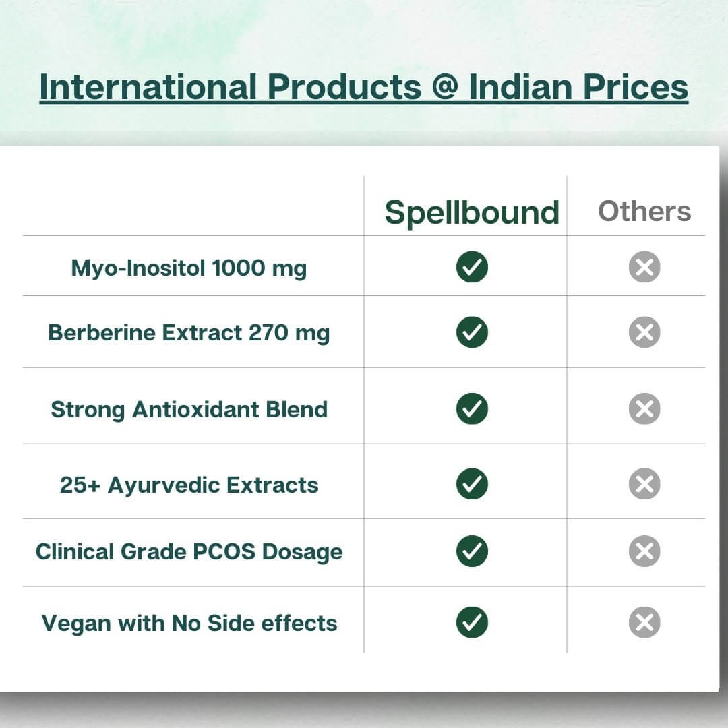Click the gray X for Vegan row
This screenshot has height=728, width=728.
[644, 622]
